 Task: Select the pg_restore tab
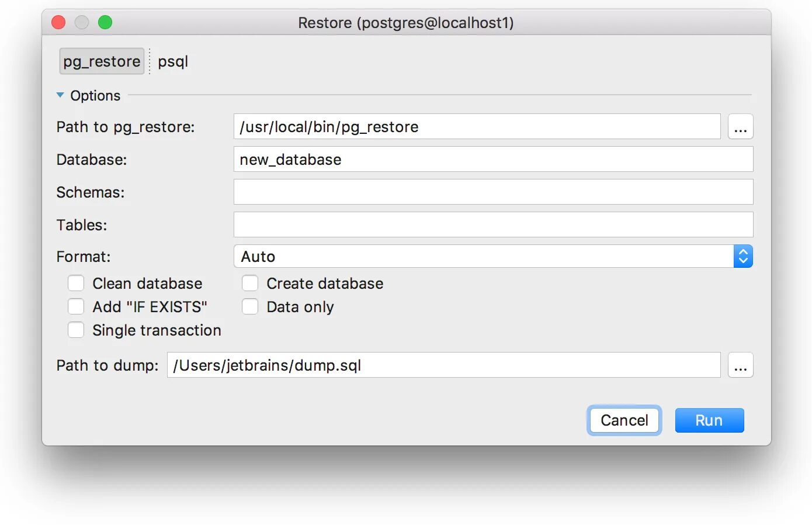(102, 61)
